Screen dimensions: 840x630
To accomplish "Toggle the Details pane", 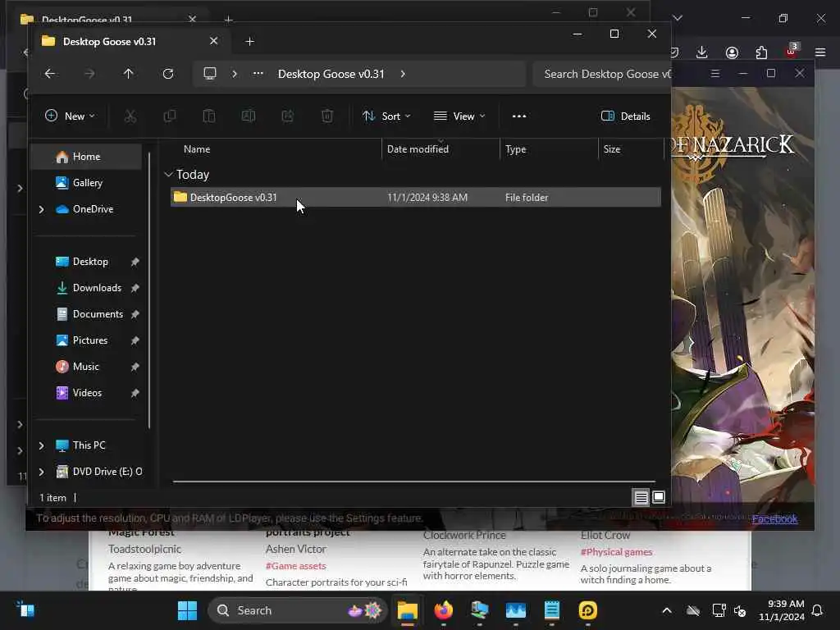I will tap(625, 116).
